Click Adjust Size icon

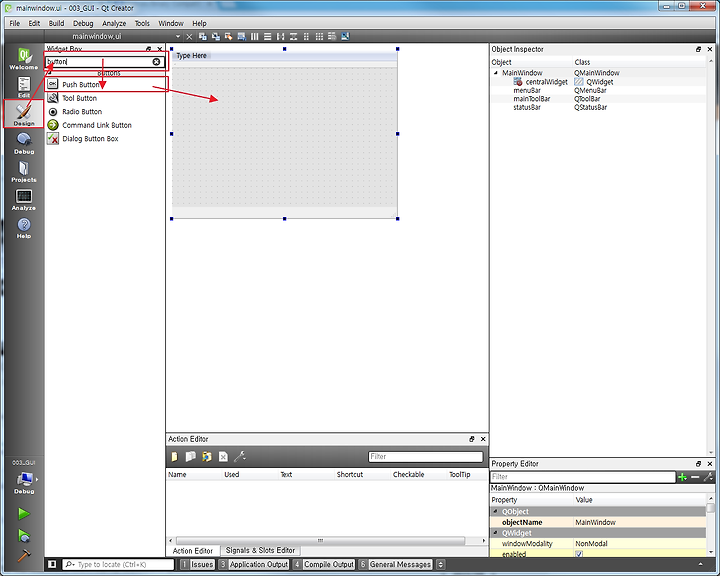point(345,36)
